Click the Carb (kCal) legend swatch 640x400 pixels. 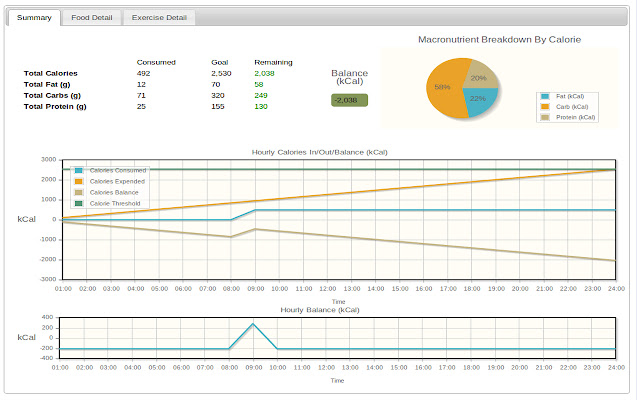[545, 107]
